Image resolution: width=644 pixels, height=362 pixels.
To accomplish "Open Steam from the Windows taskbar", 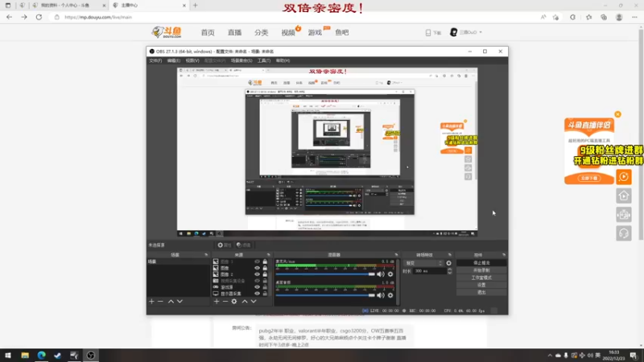I will [57, 355].
